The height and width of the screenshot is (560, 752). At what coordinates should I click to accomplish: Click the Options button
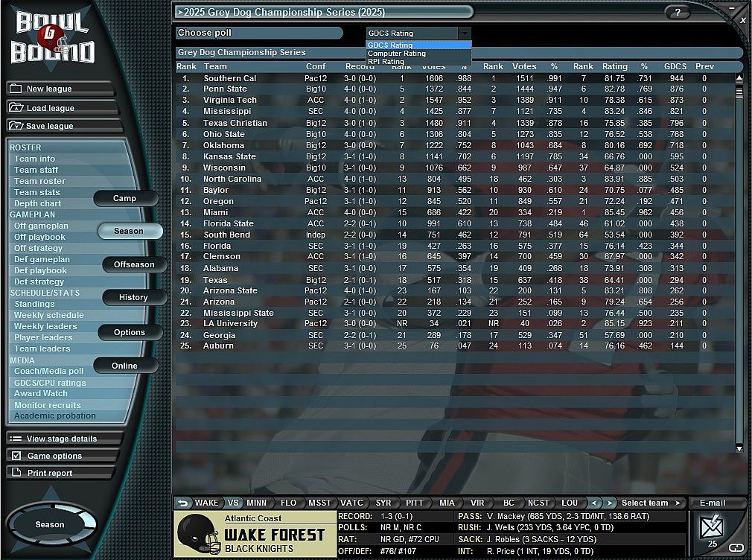130,332
